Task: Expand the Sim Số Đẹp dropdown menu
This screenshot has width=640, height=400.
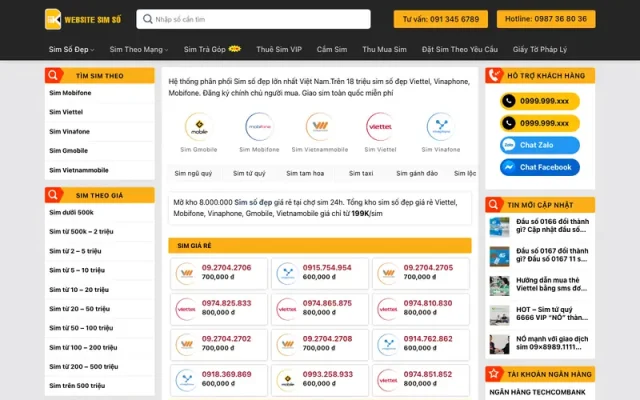Action: click(x=71, y=49)
